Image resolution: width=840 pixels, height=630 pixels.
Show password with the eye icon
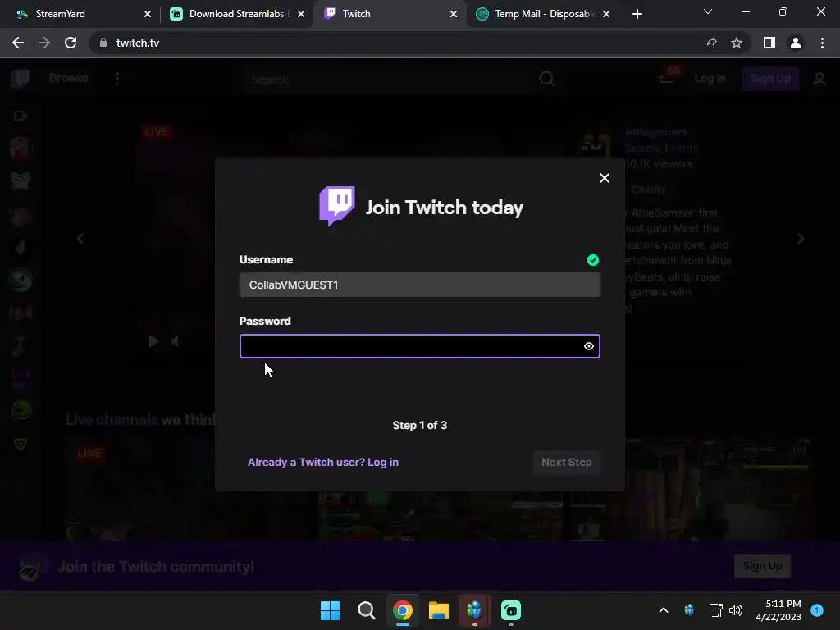(x=589, y=346)
